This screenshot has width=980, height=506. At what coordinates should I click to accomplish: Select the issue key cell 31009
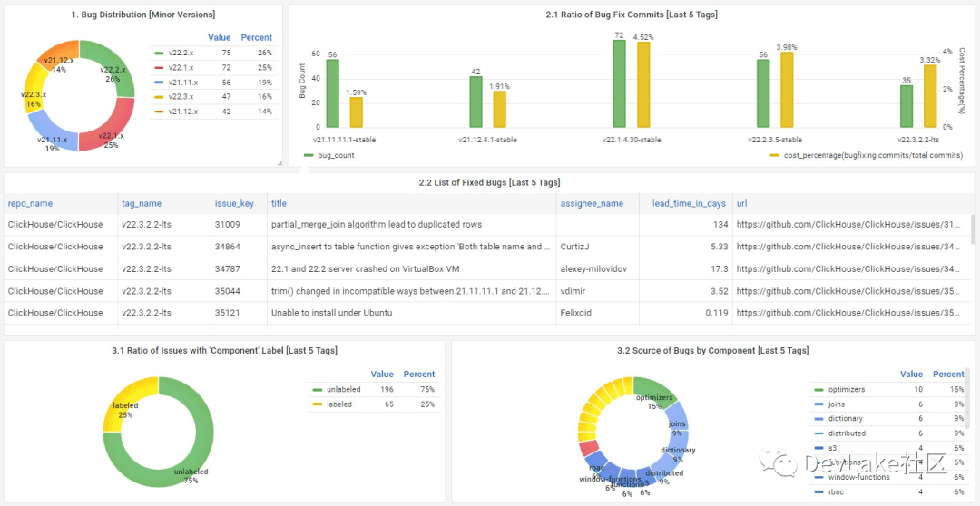click(x=227, y=224)
